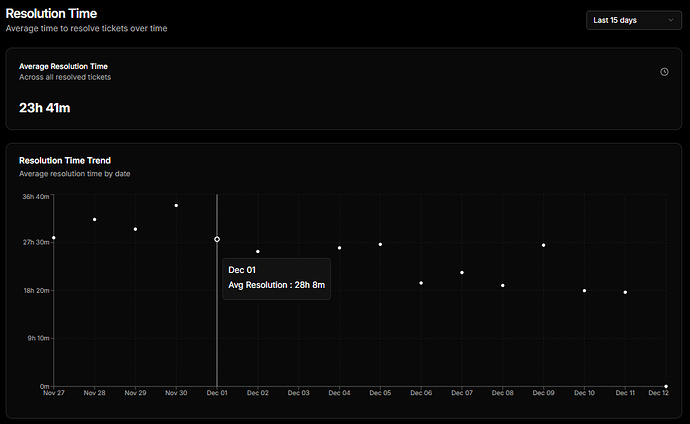Screen dimensions: 690x424
Task: Select the Nov 27 data point
Action: point(53,238)
